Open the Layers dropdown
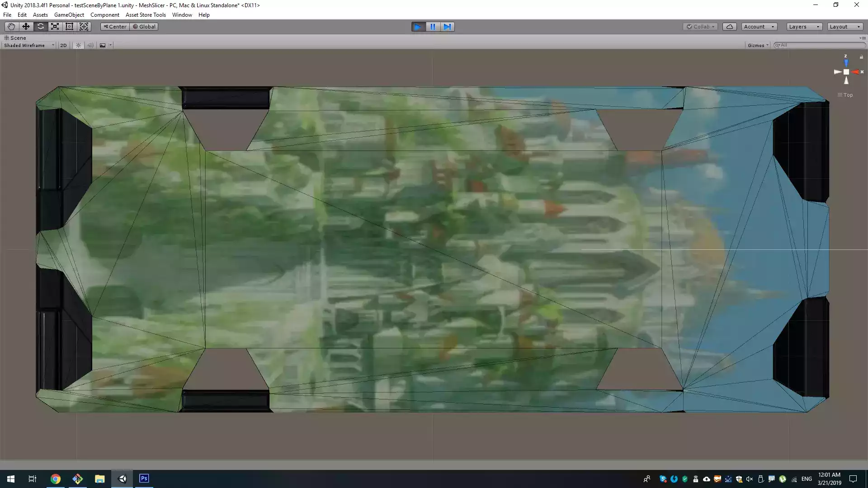Viewport: 868px width, 488px height. (804, 27)
